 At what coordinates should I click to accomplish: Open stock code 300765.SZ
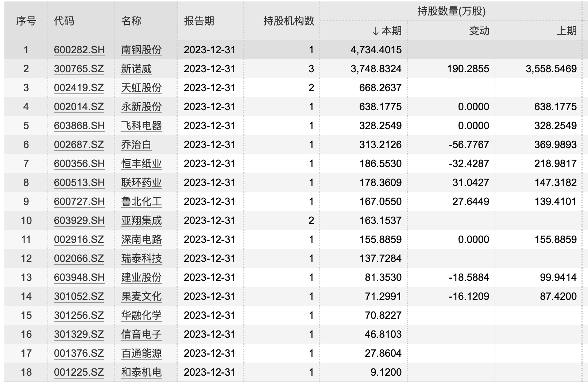pos(79,69)
